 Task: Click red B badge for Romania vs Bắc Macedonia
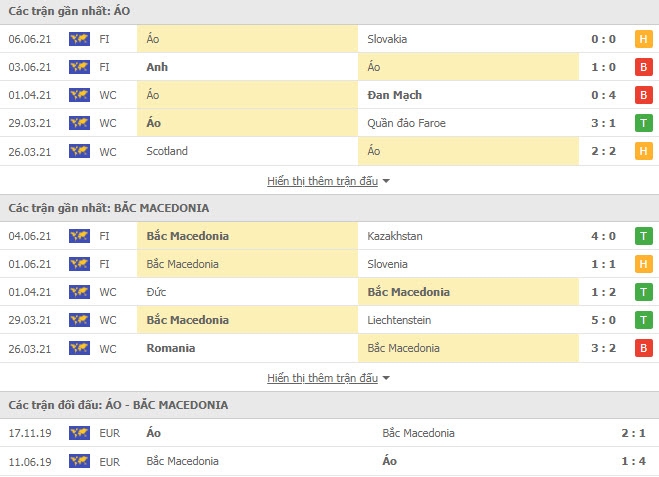643,348
